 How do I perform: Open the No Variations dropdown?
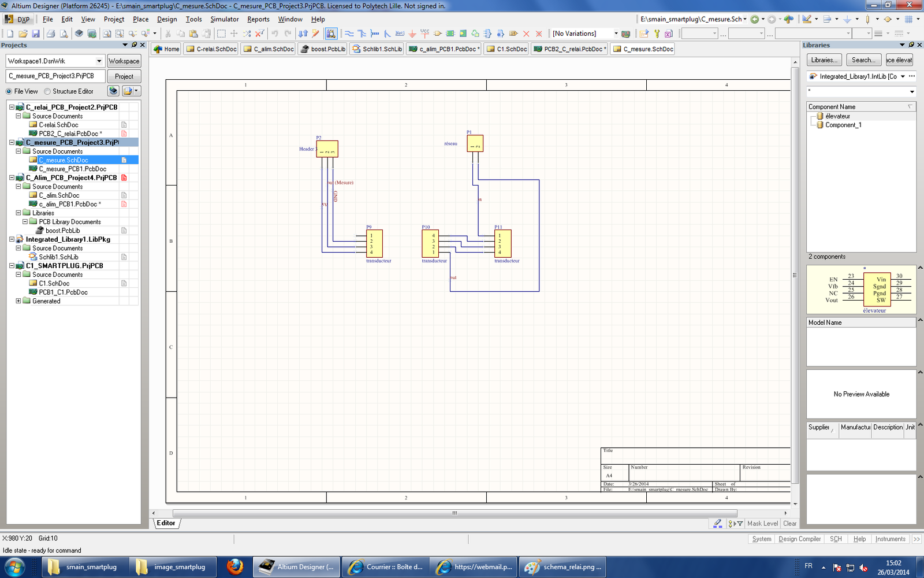coord(616,34)
